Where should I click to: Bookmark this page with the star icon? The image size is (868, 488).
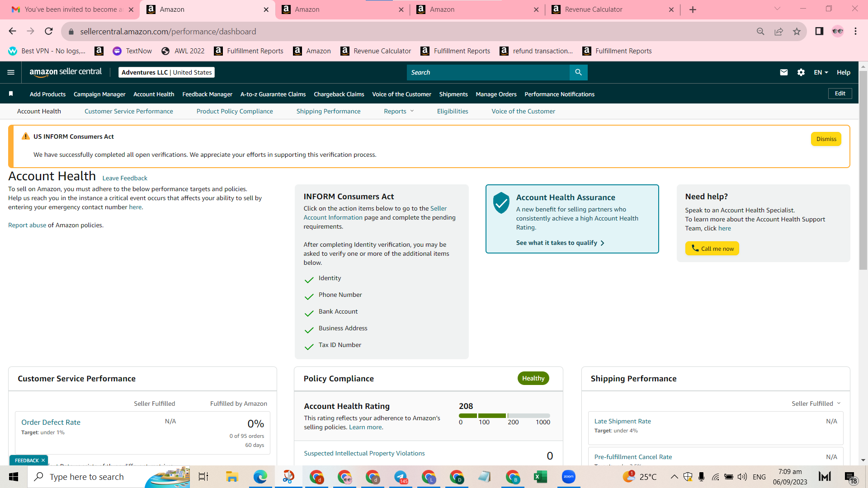[797, 31]
